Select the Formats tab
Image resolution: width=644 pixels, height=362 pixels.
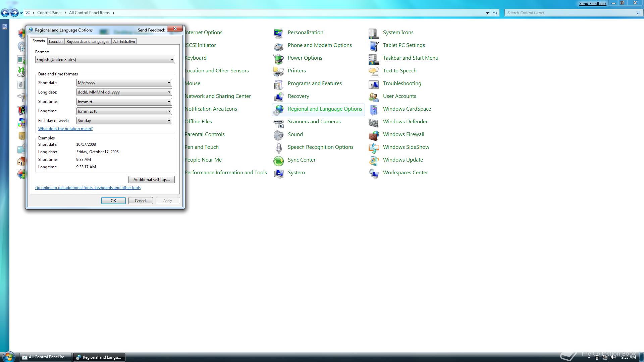pos(39,41)
